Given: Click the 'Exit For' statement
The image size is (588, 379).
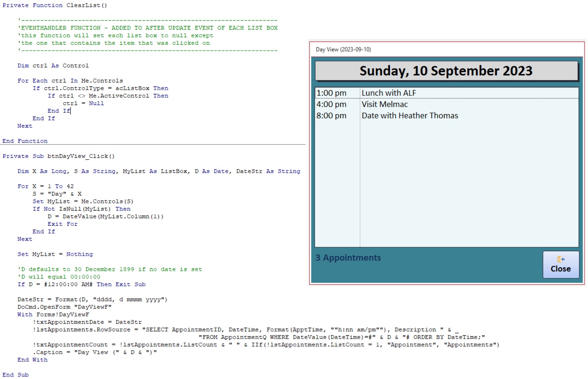Looking at the screenshot, I should click(x=62, y=224).
